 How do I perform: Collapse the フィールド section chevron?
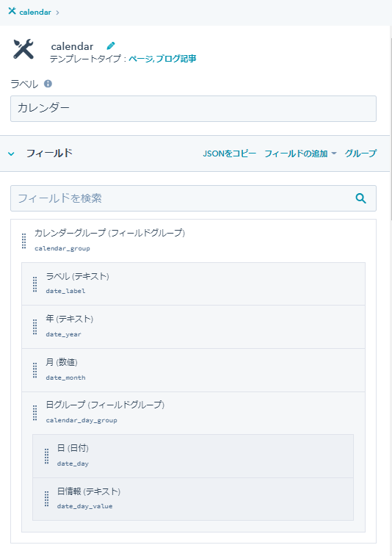tap(11, 154)
